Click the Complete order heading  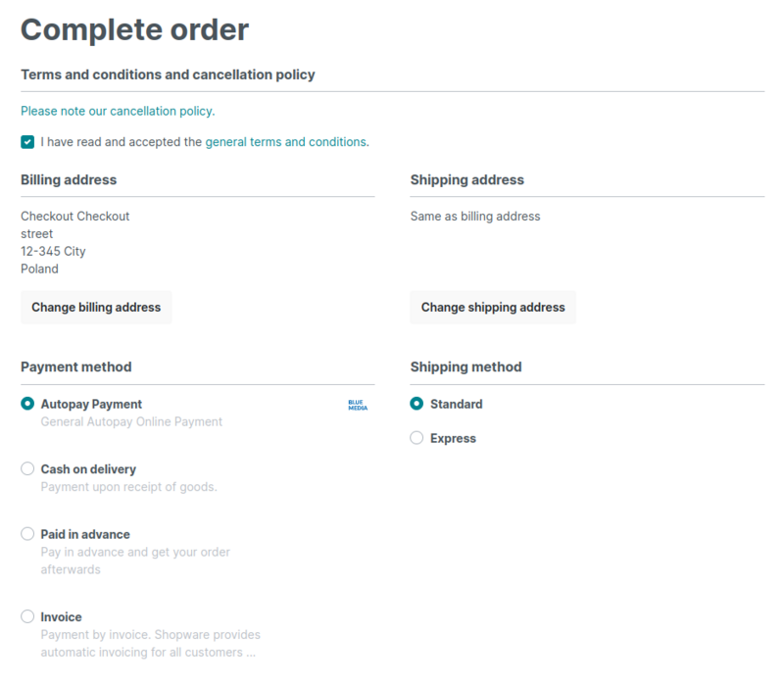[134, 28]
